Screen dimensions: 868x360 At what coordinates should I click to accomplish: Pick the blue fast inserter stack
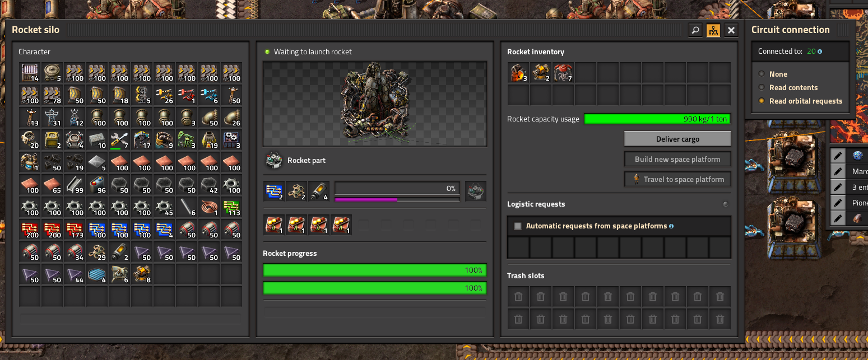(x=209, y=95)
